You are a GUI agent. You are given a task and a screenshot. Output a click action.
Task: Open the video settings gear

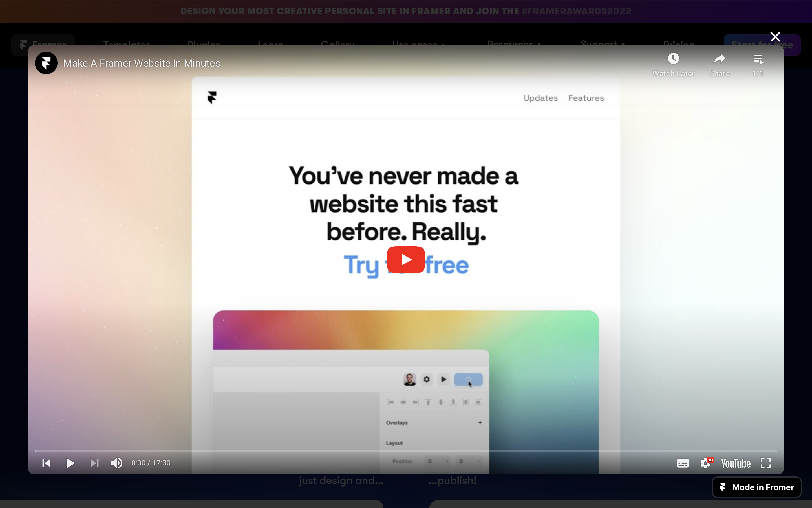706,463
